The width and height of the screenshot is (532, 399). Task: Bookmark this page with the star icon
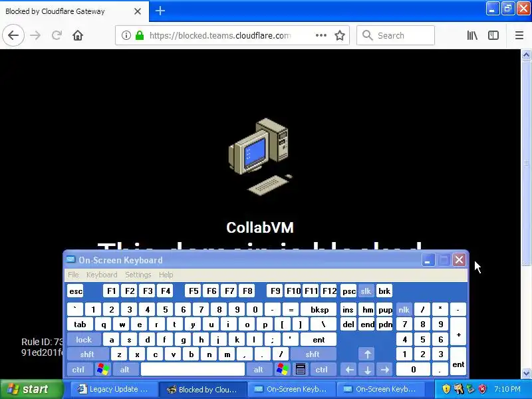click(340, 35)
